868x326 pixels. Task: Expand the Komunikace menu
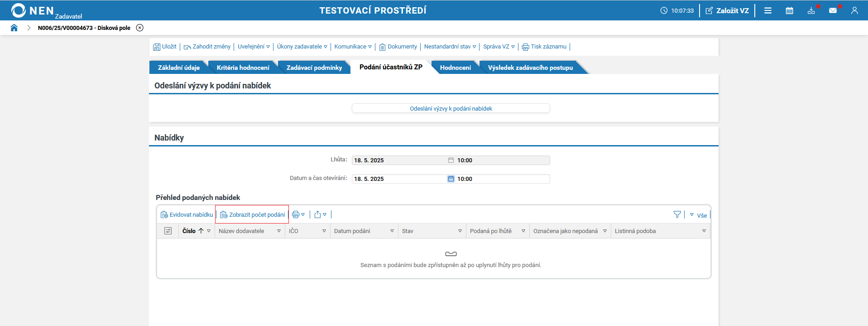point(353,47)
